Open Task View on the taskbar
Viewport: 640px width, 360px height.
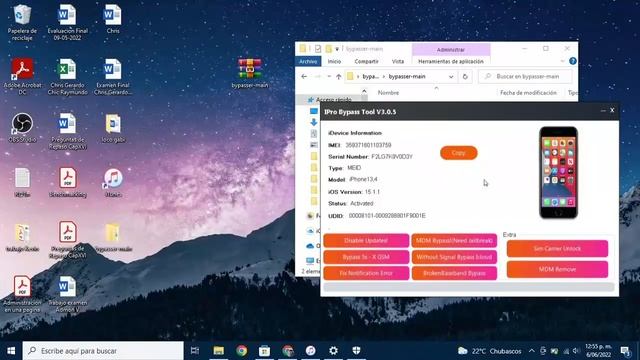pyautogui.click(x=195, y=351)
